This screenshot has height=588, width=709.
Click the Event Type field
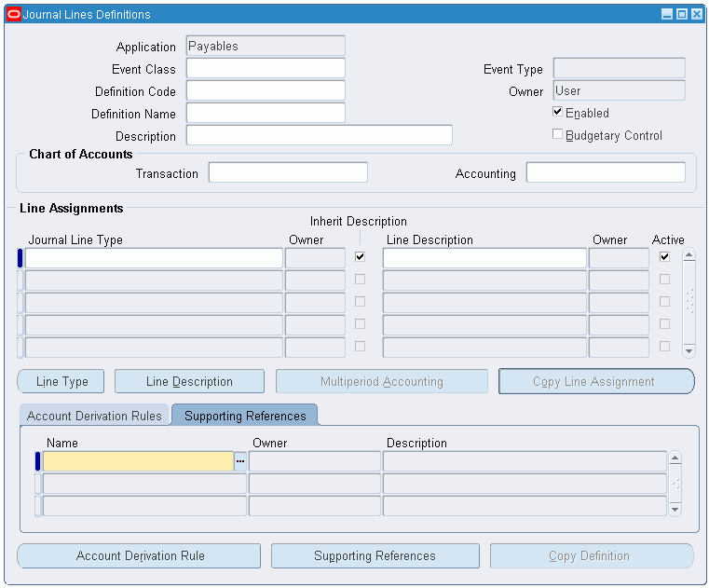619,68
